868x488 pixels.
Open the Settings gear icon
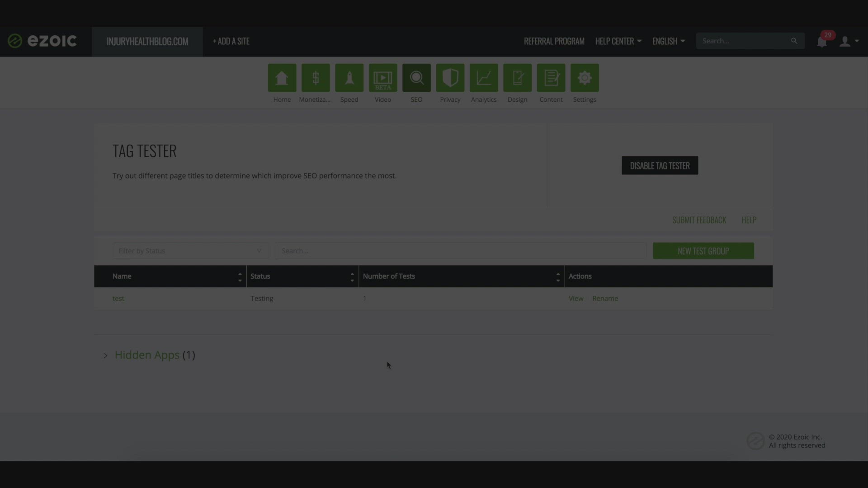pos(584,78)
